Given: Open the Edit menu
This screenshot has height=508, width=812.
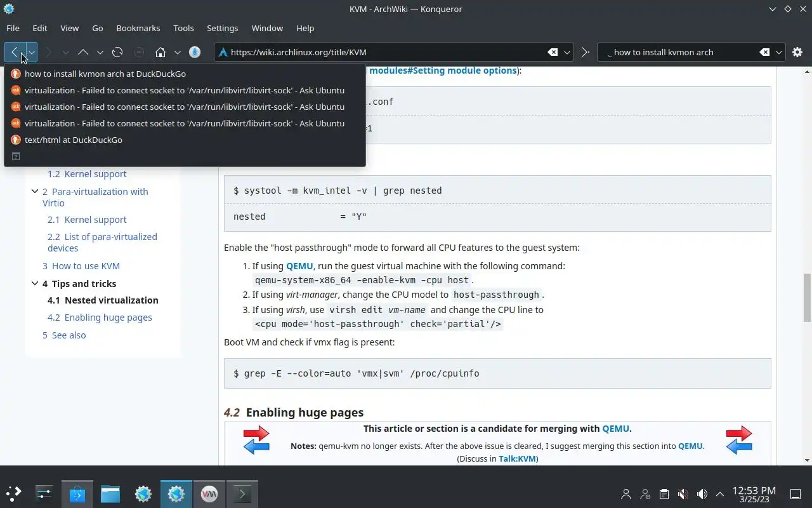Looking at the screenshot, I should pos(40,28).
